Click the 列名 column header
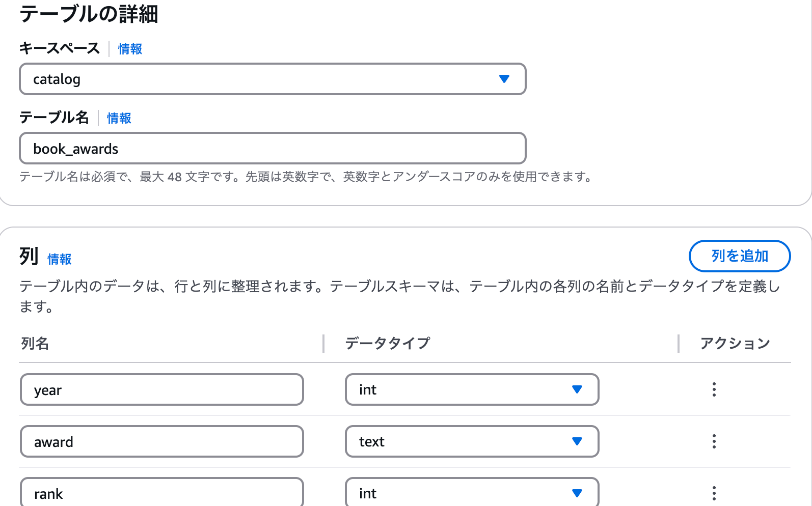This screenshot has width=812, height=506. click(35, 343)
